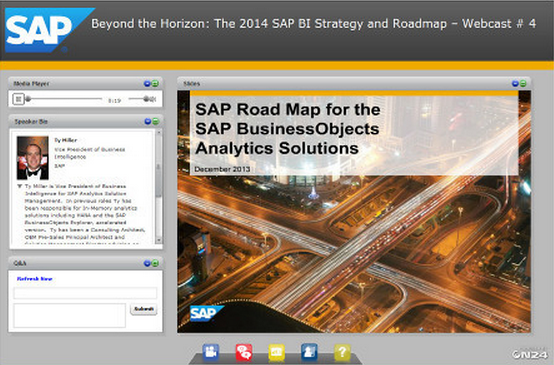The width and height of the screenshot is (554, 365).
Task: Click the playback progress slider knob
Action: point(28,99)
